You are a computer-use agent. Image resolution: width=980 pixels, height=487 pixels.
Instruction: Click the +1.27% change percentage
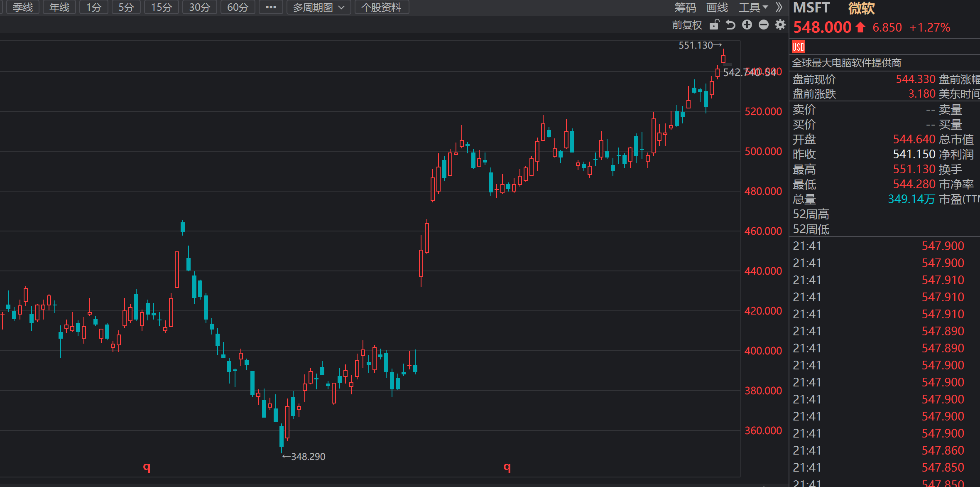pos(930,27)
